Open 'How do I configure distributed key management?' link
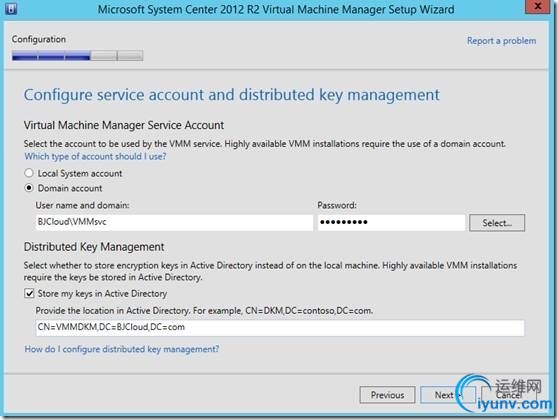 (x=122, y=349)
